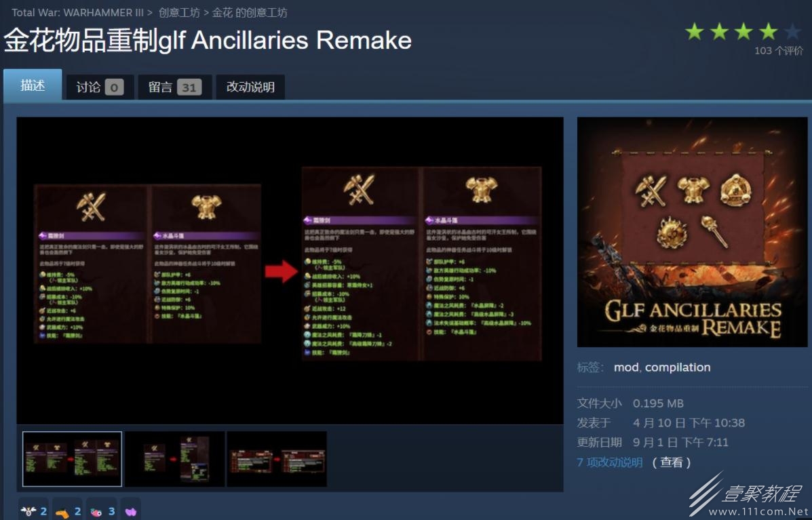Open 金花 的创意工坊 breadcrumb link

(x=250, y=12)
